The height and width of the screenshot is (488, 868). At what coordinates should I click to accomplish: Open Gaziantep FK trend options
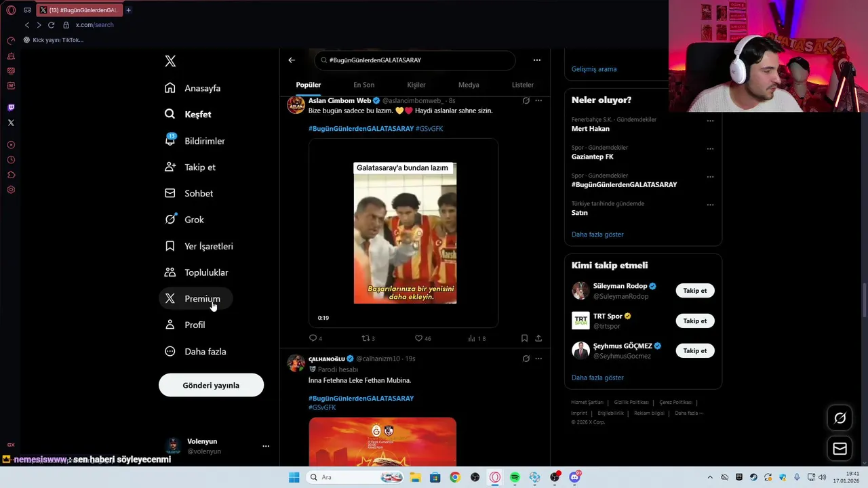[x=710, y=149]
